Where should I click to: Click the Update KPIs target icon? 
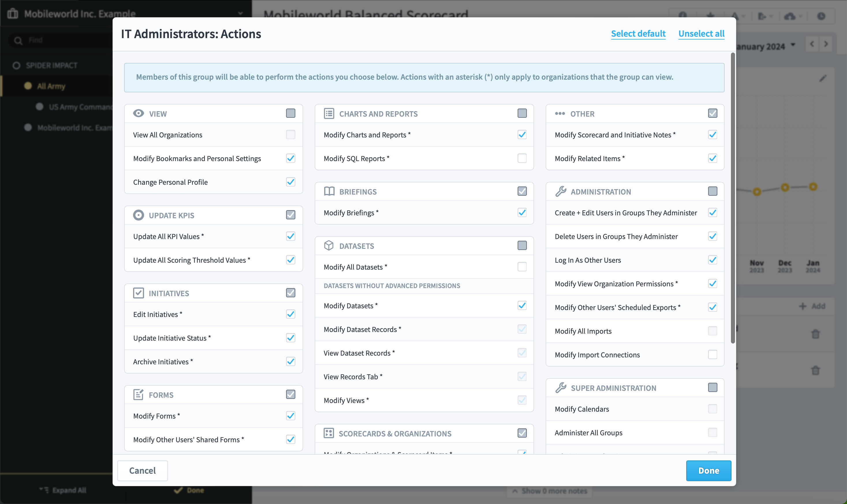[138, 215]
